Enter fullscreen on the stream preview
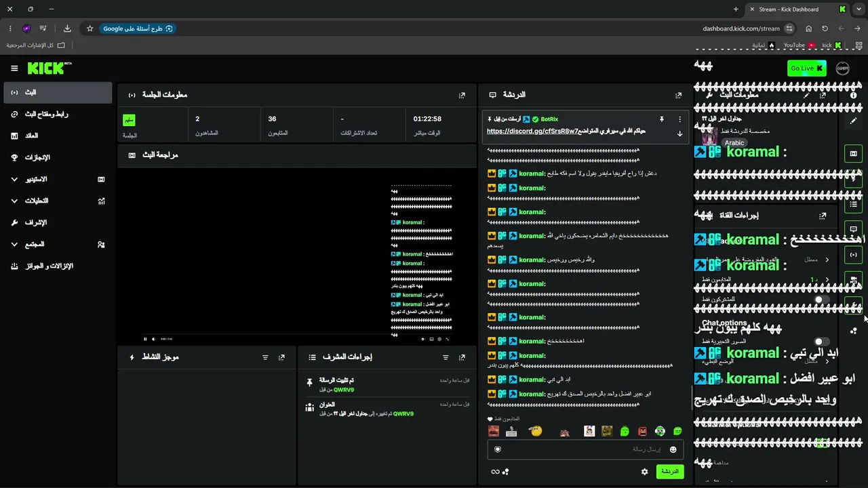Image resolution: width=868 pixels, height=488 pixels. [448, 339]
